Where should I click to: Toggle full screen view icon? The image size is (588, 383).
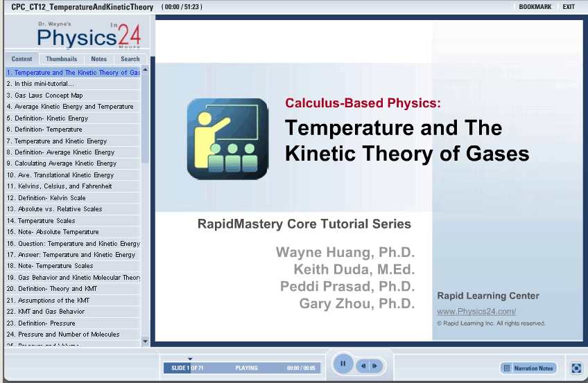click(x=576, y=368)
